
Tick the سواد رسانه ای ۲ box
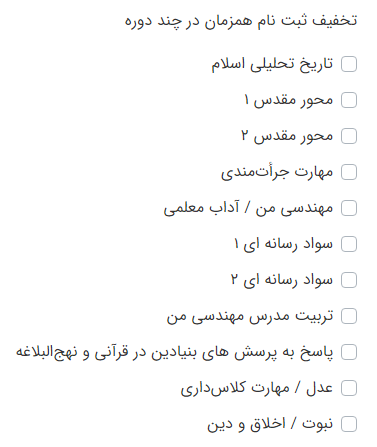[349, 280]
